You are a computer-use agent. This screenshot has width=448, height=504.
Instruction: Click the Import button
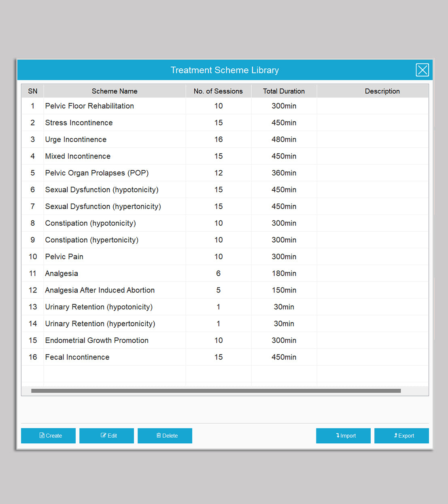pyautogui.click(x=343, y=436)
